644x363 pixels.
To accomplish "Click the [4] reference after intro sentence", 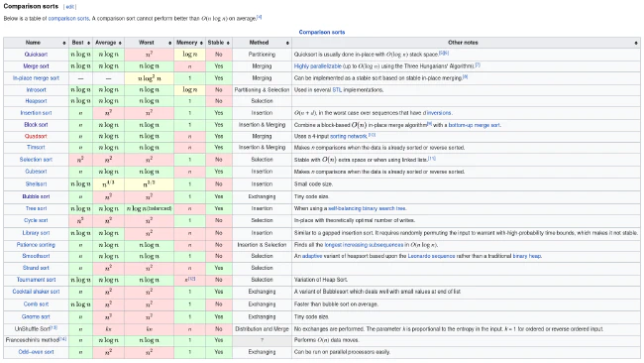I will (260, 17).
